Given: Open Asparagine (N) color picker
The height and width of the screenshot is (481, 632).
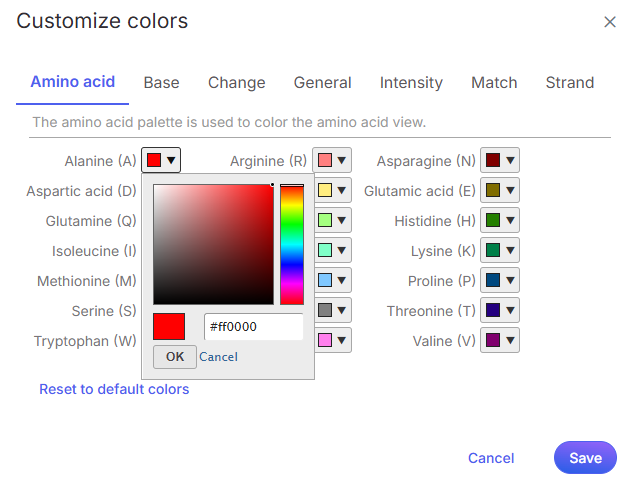Looking at the screenshot, I should [x=500, y=160].
